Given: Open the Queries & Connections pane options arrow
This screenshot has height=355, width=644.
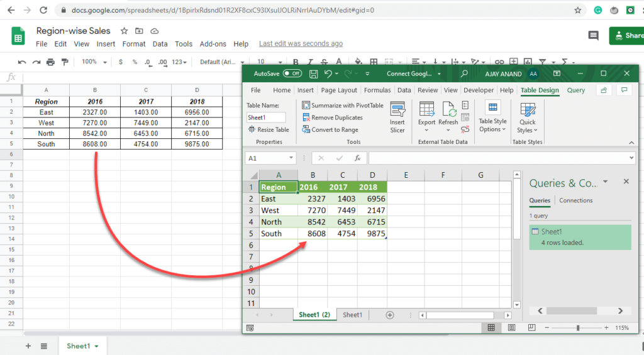Looking at the screenshot, I should [606, 182].
